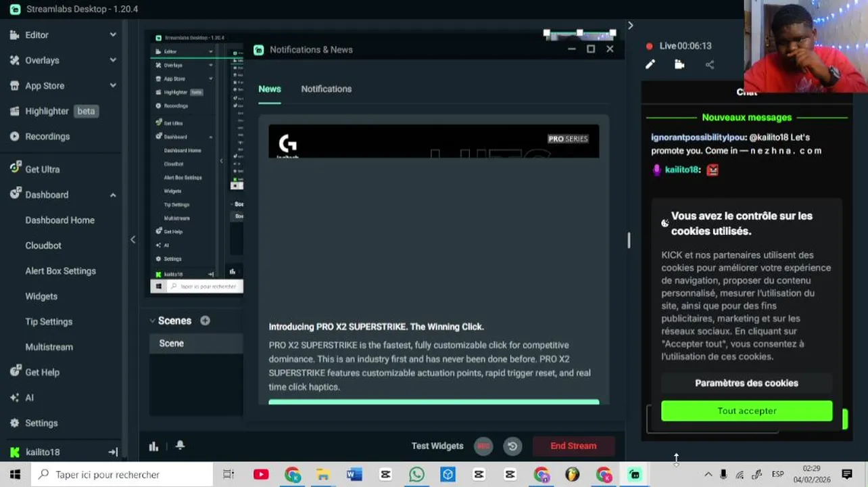Open Streamlabs Desktop taskbar icon
868x487 pixels.
click(x=634, y=475)
